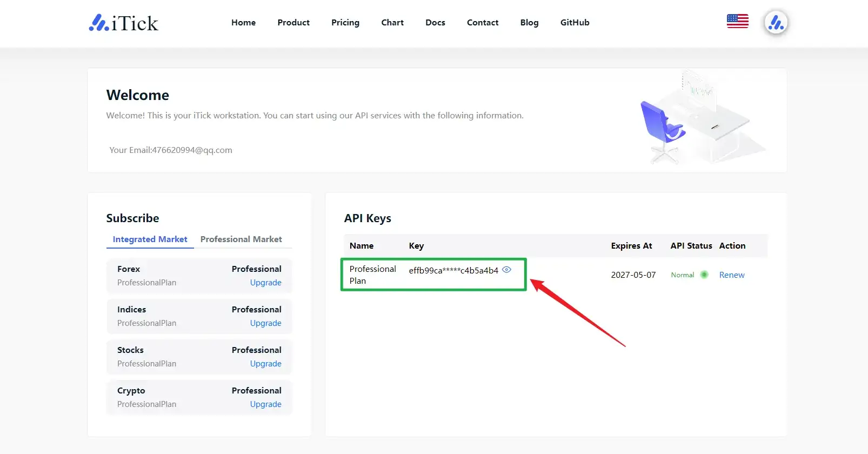
Task: Click the API Keys heading
Action: (368, 218)
